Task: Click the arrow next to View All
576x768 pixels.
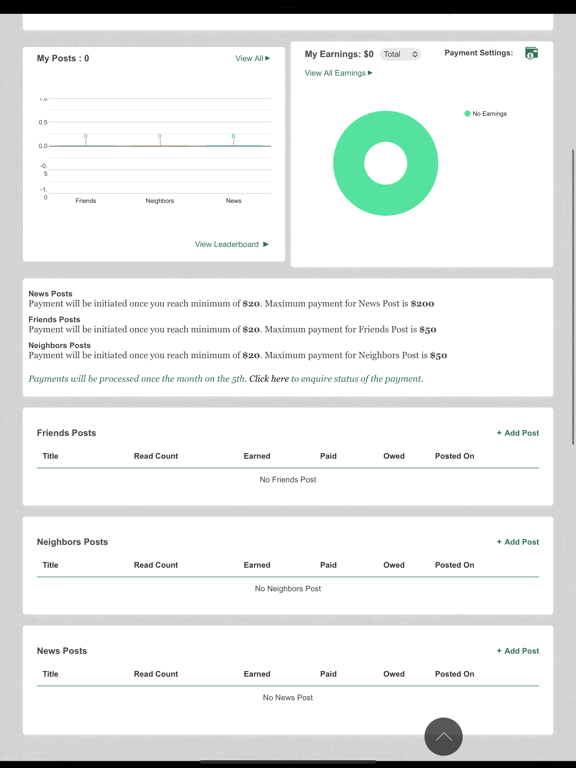Action: click(267, 58)
